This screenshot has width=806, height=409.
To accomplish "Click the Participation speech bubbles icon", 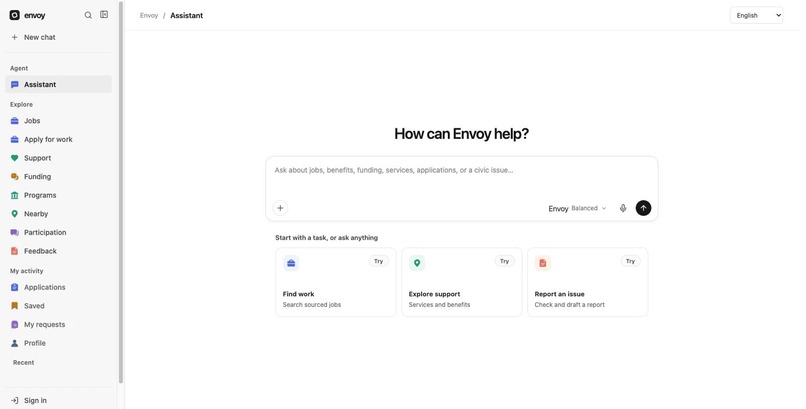I will pyautogui.click(x=14, y=232).
